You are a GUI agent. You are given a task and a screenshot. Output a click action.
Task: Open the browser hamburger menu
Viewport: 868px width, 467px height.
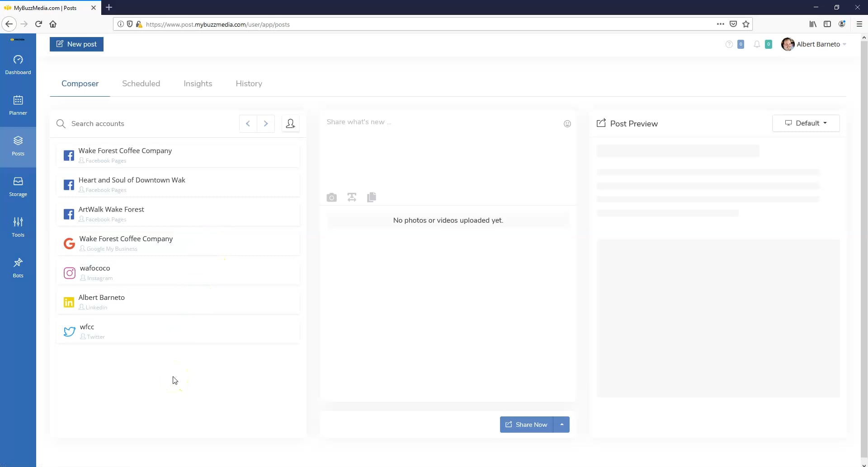click(859, 24)
